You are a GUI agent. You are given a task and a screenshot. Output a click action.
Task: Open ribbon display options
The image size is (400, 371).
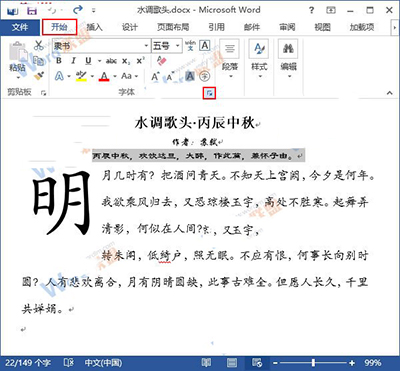coord(331,10)
